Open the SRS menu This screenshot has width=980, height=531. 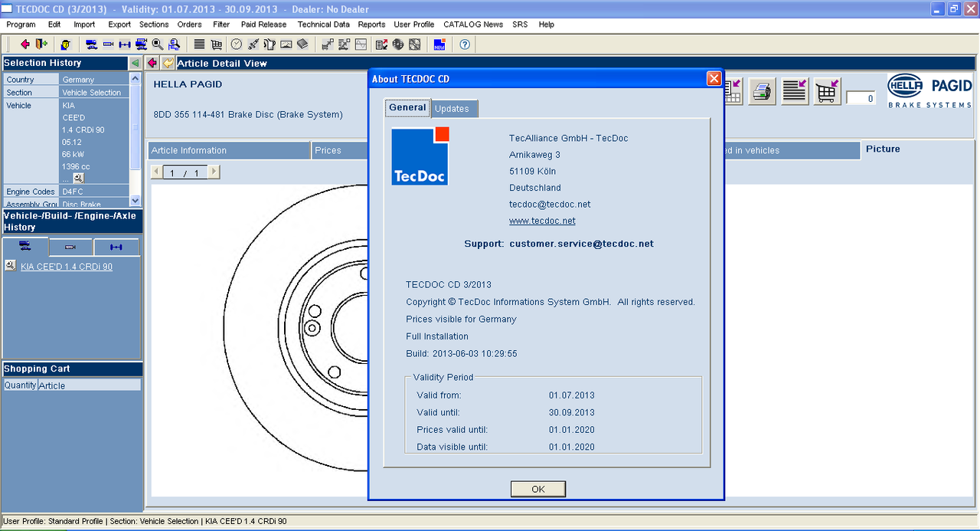(520, 25)
